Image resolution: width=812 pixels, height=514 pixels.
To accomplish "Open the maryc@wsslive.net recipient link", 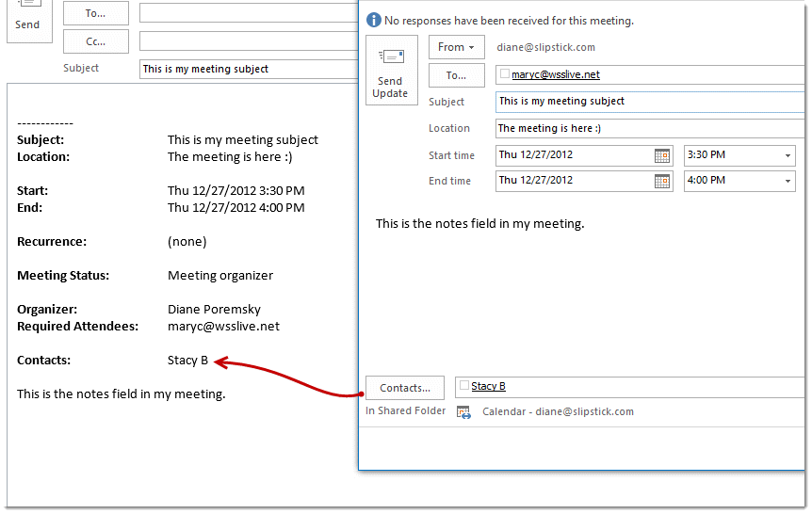I will tap(556, 74).
